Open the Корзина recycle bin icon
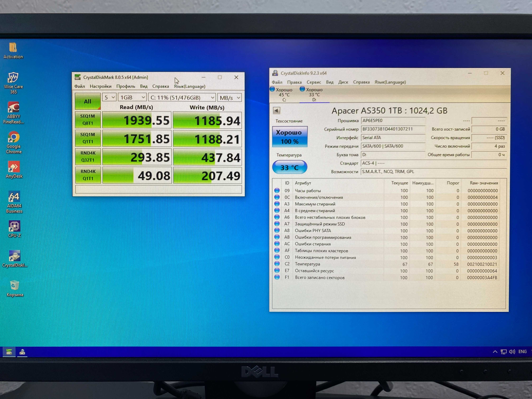This screenshot has width=532, height=399. 15,288
